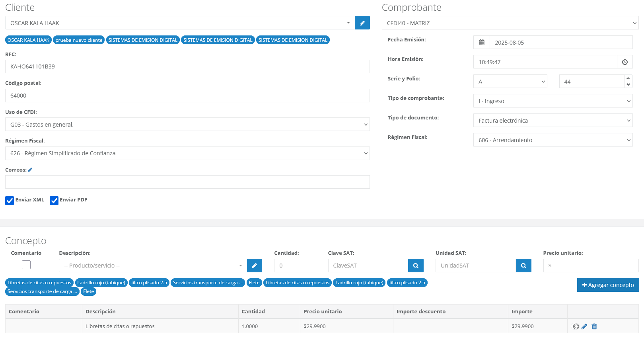This screenshot has width=644, height=340.
Task: Search Unidad SAT with magnifier button
Action: pyautogui.click(x=523, y=266)
